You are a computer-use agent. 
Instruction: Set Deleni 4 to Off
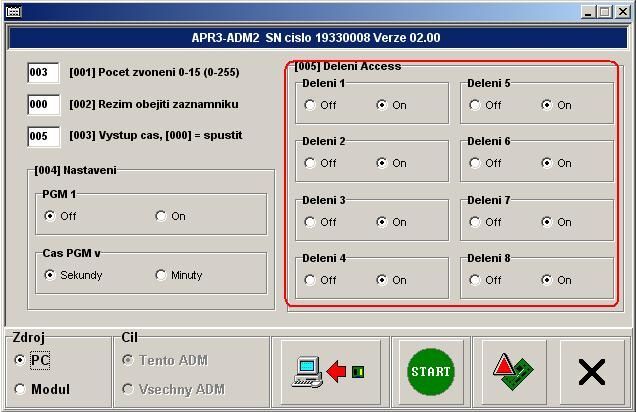310,280
